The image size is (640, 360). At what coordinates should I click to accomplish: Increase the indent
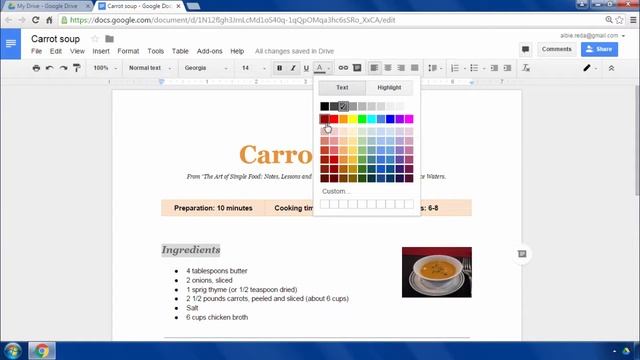coord(507,68)
